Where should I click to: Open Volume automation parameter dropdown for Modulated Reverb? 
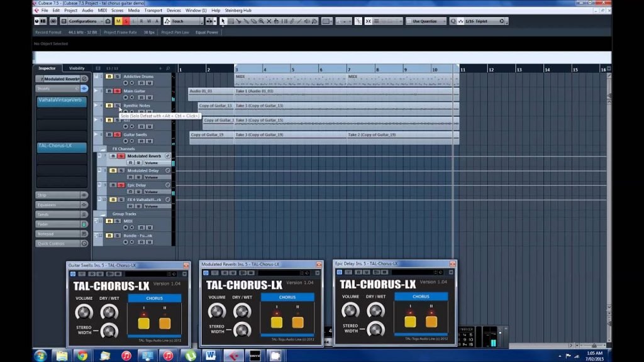click(x=157, y=163)
